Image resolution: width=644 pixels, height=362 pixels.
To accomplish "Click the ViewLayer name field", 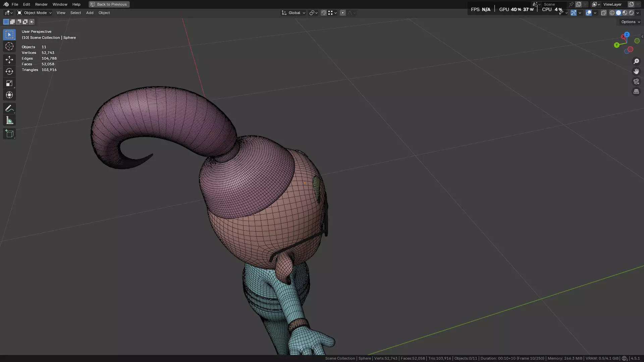I will click(x=614, y=4).
